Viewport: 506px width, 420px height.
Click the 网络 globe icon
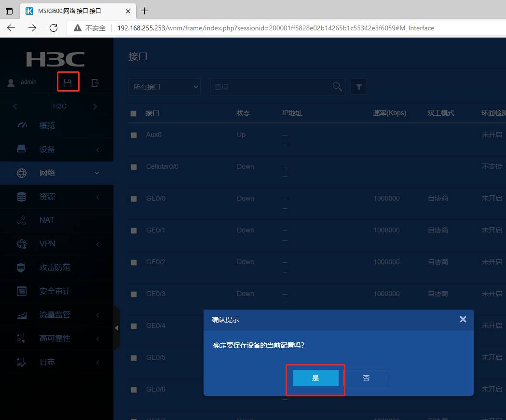(x=22, y=173)
